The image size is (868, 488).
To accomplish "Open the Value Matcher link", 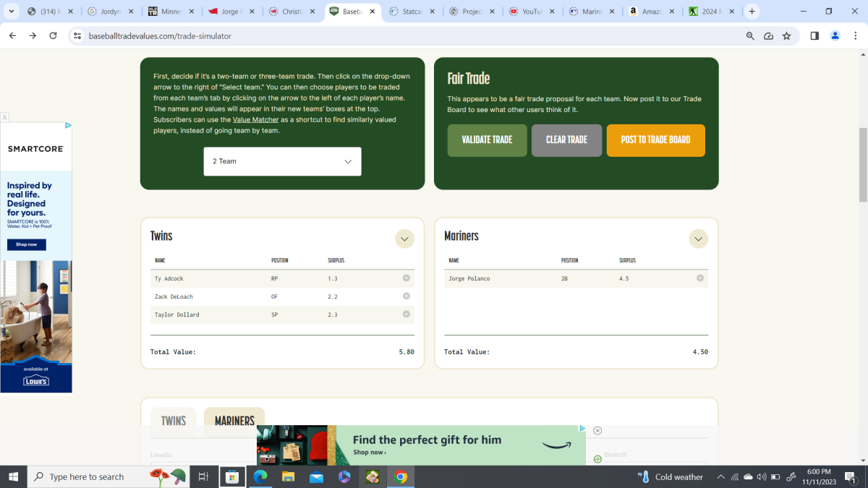I will coord(256,119).
